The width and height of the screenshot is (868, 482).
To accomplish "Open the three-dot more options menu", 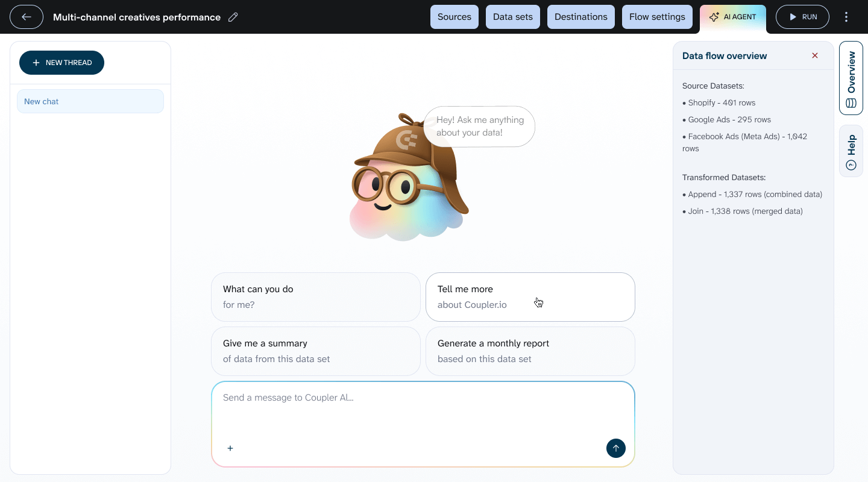I will (x=846, y=17).
